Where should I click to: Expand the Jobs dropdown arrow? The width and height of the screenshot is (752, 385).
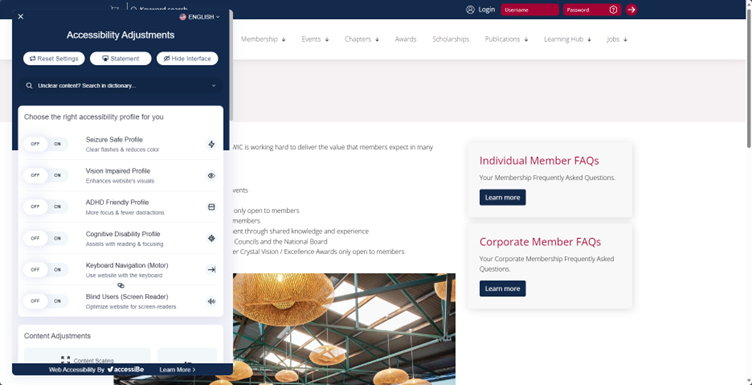pos(625,40)
